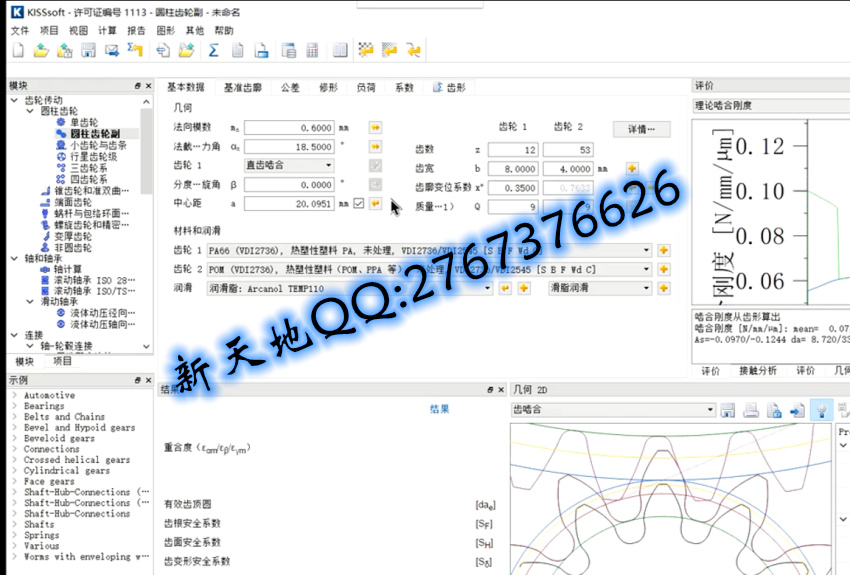Expand the Automotive examples folder
The height and width of the screenshot is (575, 850).
tap(14, 396)
